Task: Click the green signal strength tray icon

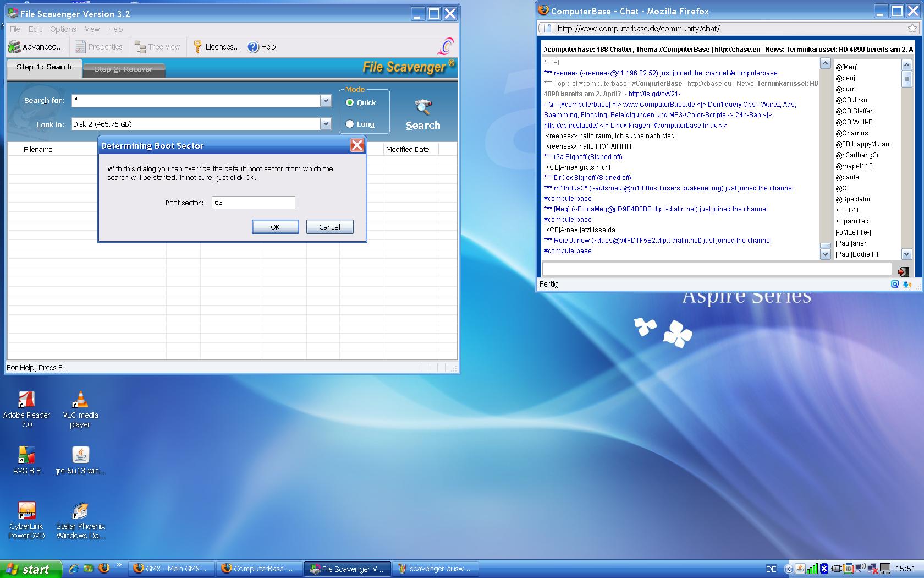Action: pos(812,569)
